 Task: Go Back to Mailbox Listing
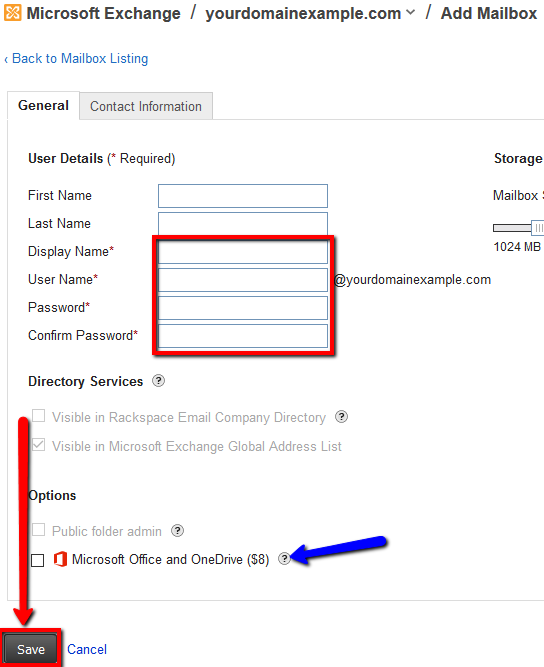(77, 58)
